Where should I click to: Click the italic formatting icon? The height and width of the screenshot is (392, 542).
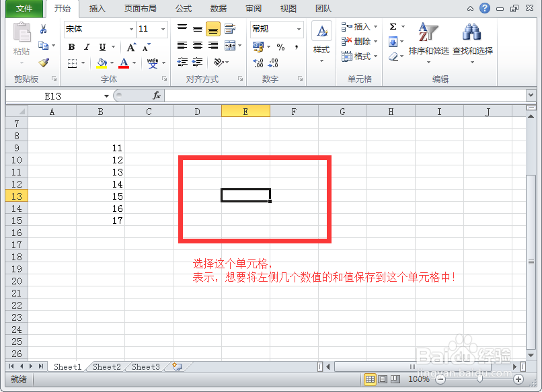tap(87, 46)
